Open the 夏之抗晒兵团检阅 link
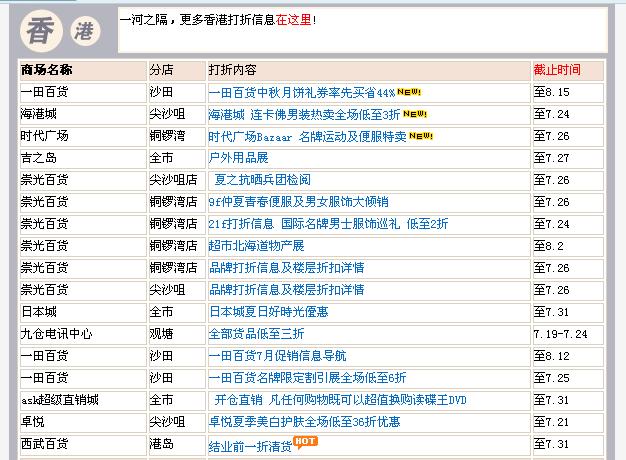This screenshot has width=626, height=460. point(263,180)
